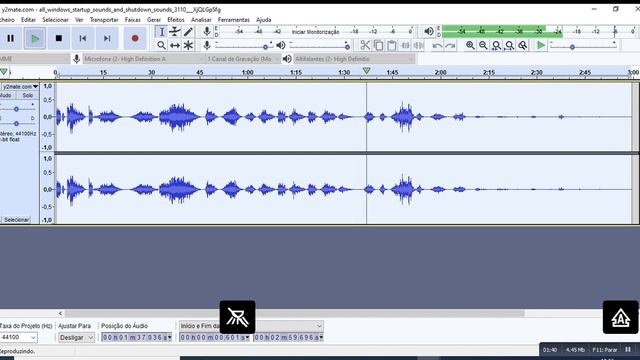Click the Redo arrow icon
Viewport: 640px width, 360px height.
(451, 45)
